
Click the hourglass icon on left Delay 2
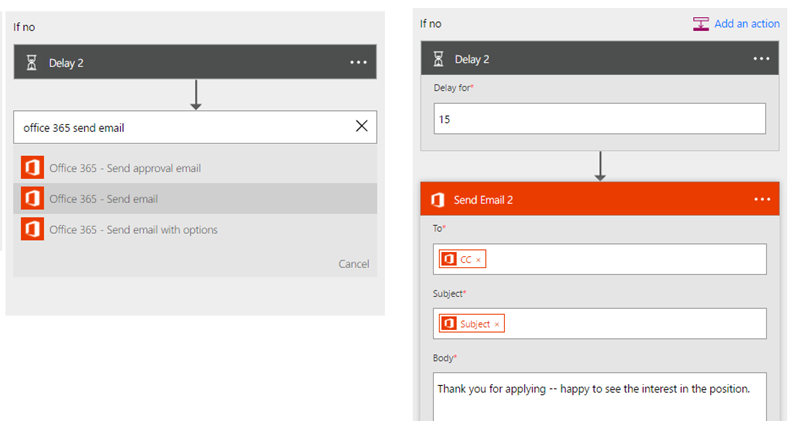pos(31,63)
